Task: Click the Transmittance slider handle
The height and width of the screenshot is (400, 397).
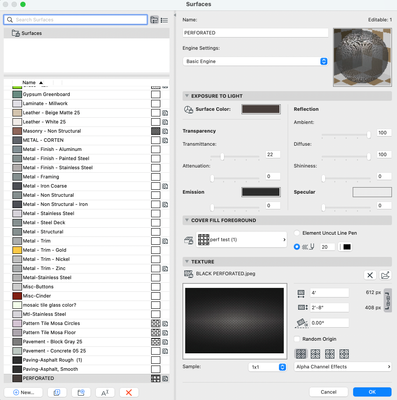Action: pyautogui.click(x=222, y=156)
